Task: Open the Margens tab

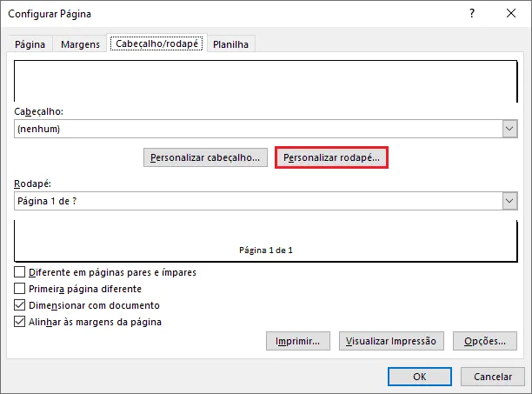Action: click(80, 44)
